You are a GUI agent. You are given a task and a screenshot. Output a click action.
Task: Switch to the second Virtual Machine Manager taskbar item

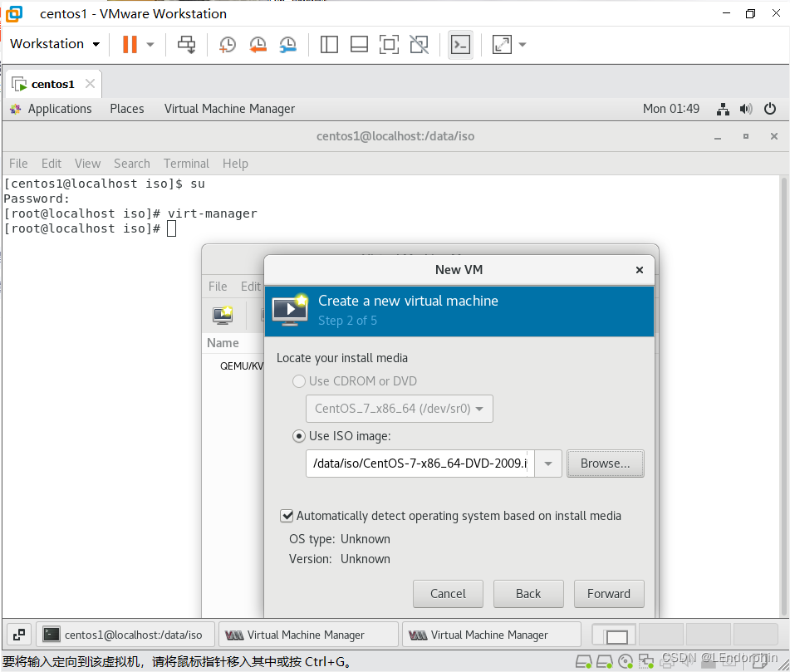(492, 635)
